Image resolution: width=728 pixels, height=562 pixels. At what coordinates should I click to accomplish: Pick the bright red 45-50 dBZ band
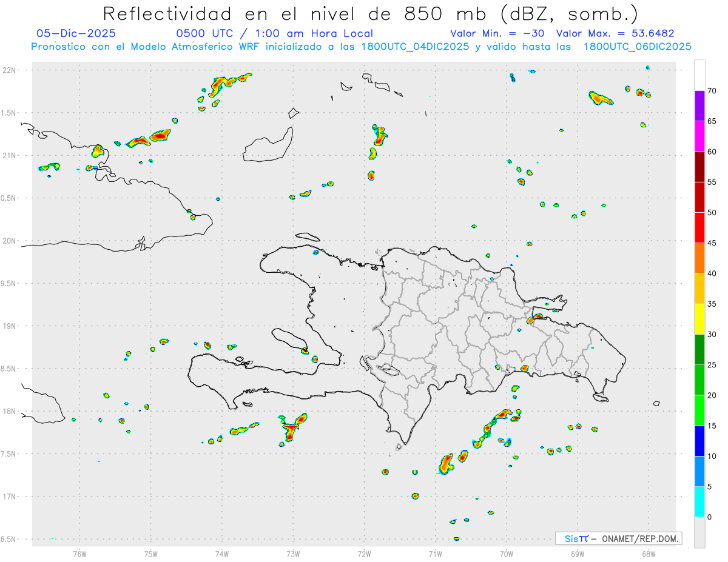click(699, 227)
